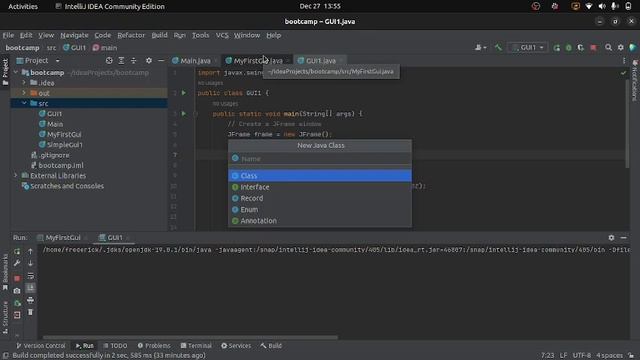Choose Class option in New Java Class popup
This screenshot has width=640, height=360.
click(x=320, y=176)
